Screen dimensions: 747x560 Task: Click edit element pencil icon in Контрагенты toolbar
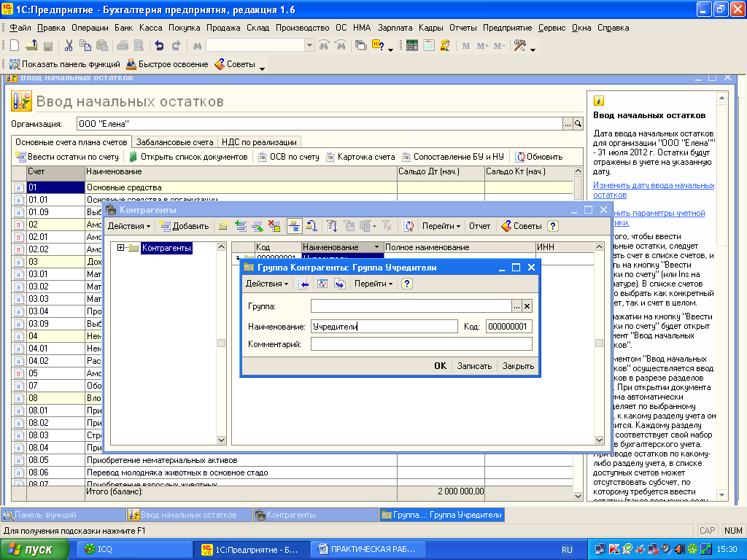tap(258, 226)
